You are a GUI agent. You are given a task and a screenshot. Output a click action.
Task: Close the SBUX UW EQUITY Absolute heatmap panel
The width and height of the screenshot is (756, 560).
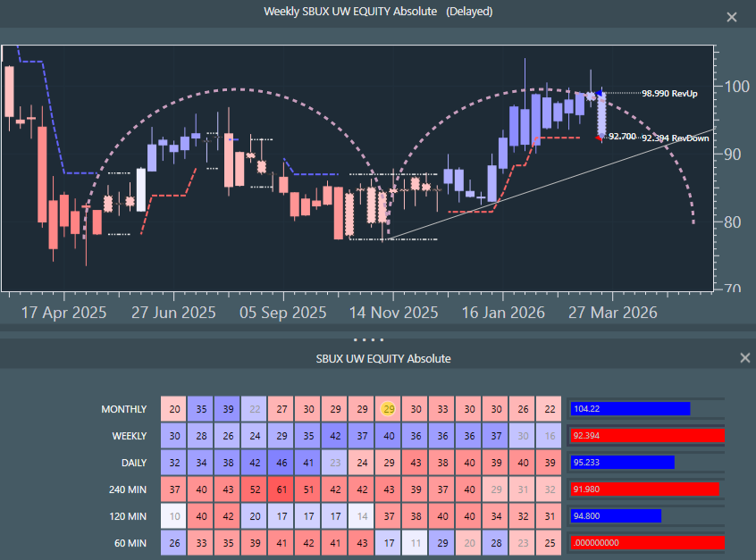pos(745,357)
